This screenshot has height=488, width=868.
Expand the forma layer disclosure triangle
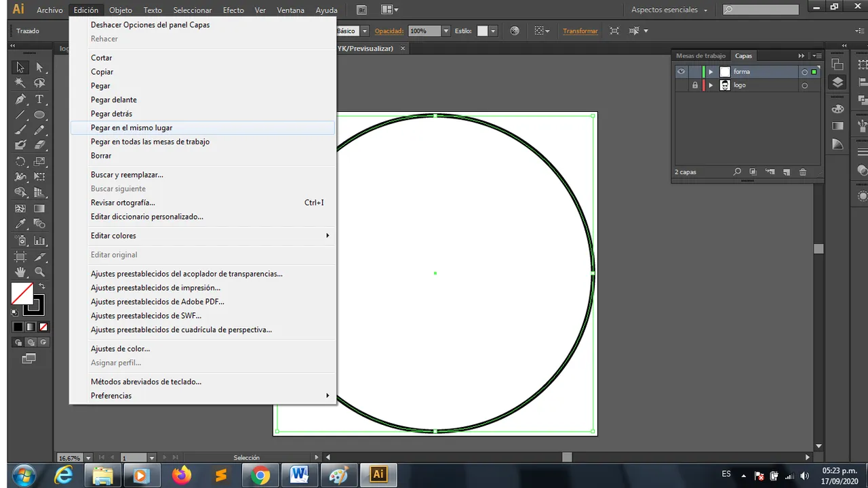[x=711, y=72]
